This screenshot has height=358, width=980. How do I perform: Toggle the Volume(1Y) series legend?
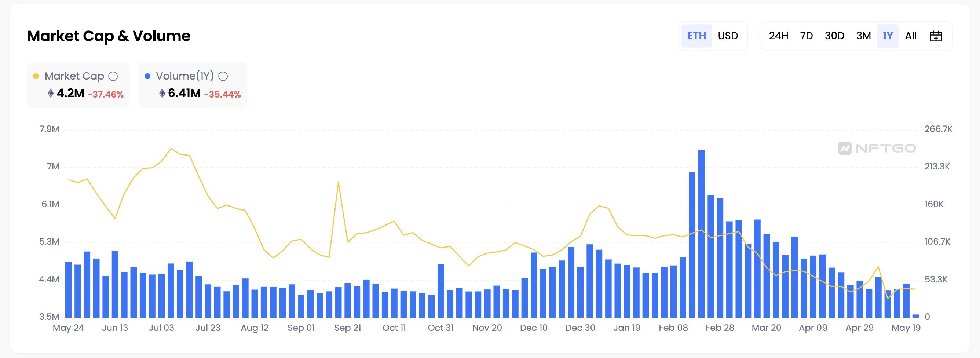coord(185,76)
